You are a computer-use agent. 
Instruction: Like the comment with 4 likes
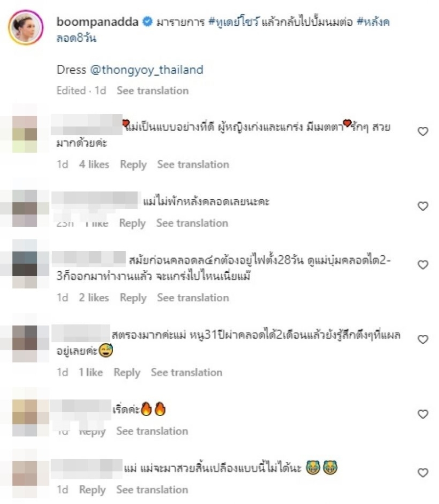point(423,131)
